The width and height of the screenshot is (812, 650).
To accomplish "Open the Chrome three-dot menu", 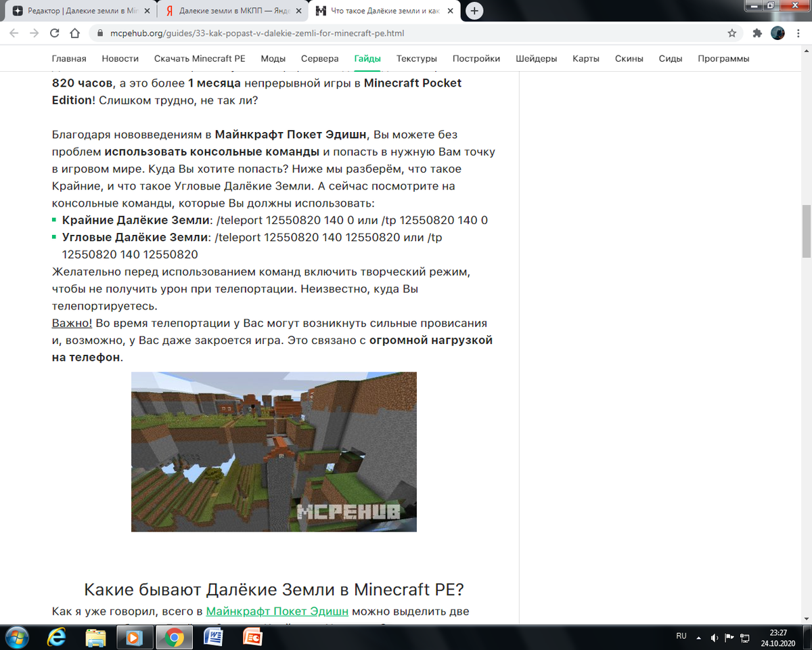I will coord(799,32).
